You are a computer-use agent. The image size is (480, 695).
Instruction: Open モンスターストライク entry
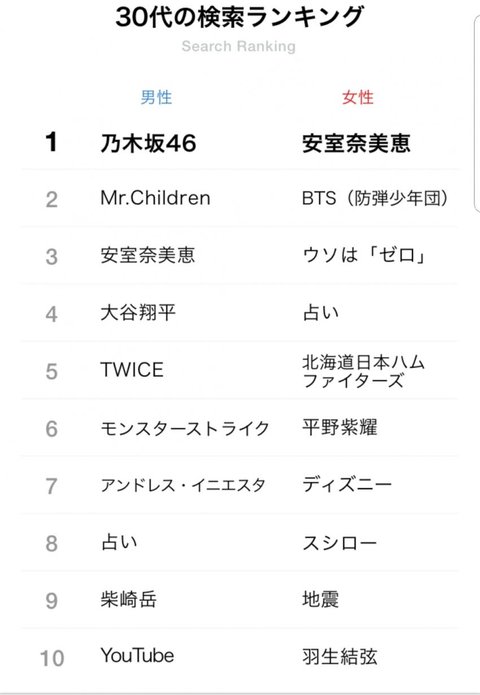185,428
